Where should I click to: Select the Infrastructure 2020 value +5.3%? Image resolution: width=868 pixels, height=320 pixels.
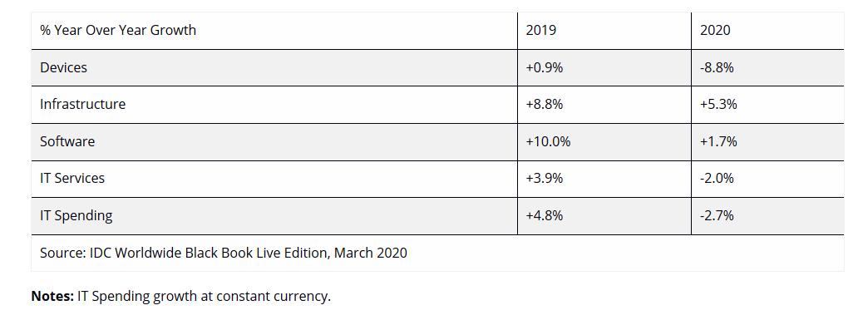pos(718,104)
